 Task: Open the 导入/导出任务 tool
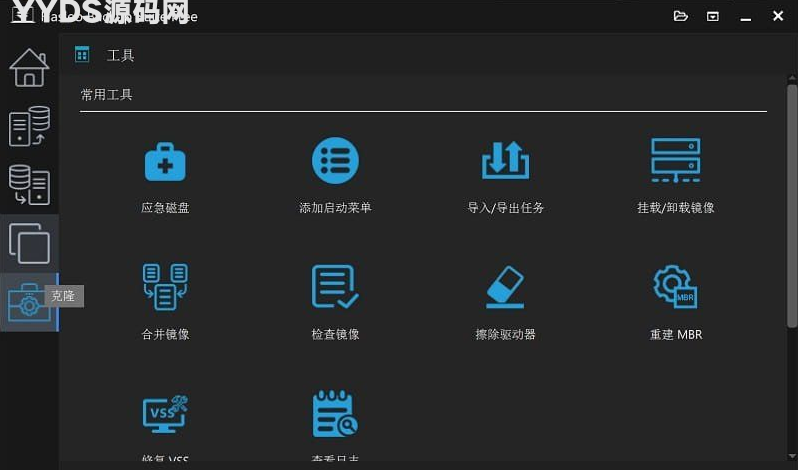coord(505,161)
